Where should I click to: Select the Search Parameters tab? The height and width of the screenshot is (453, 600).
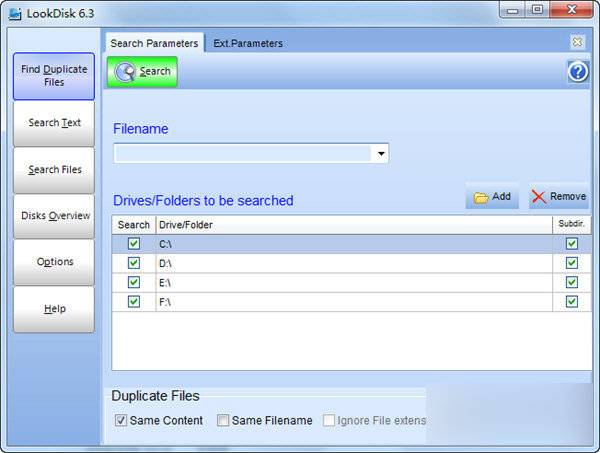pyautogui.click(x=154, y=43)
